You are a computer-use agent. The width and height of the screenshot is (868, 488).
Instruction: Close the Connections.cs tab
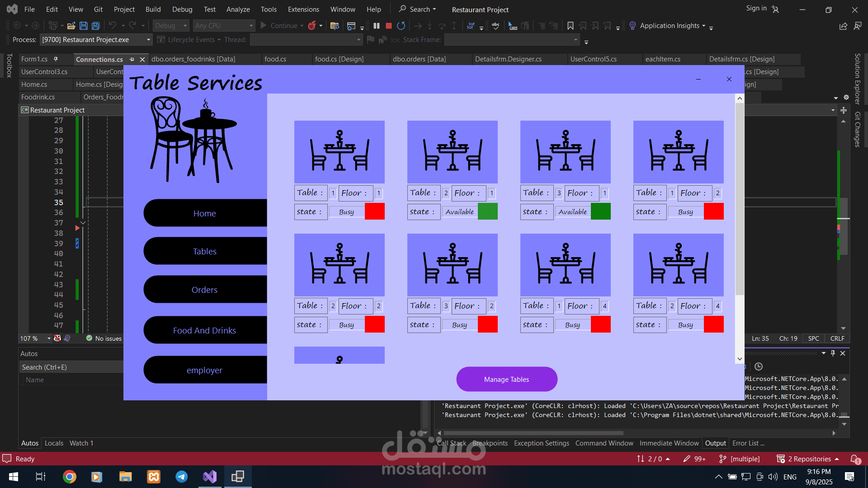pos(142,59)
